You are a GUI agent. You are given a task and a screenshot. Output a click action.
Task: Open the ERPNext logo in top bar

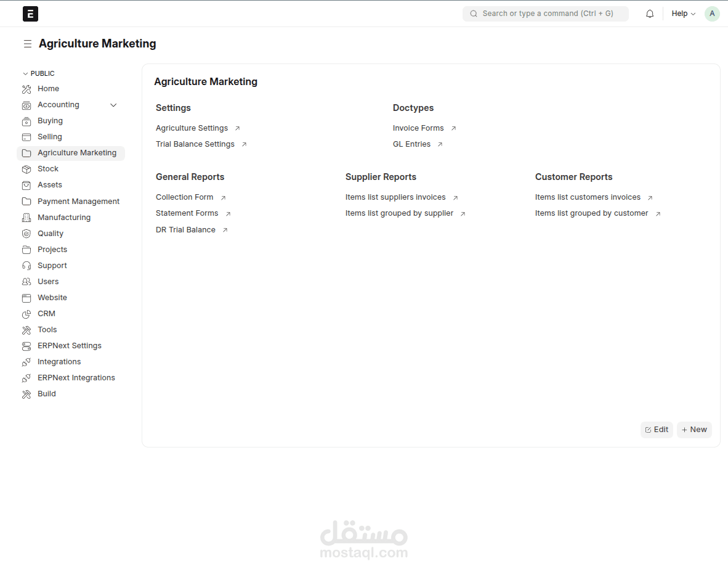pyautogui.click(x=30, y=14)
